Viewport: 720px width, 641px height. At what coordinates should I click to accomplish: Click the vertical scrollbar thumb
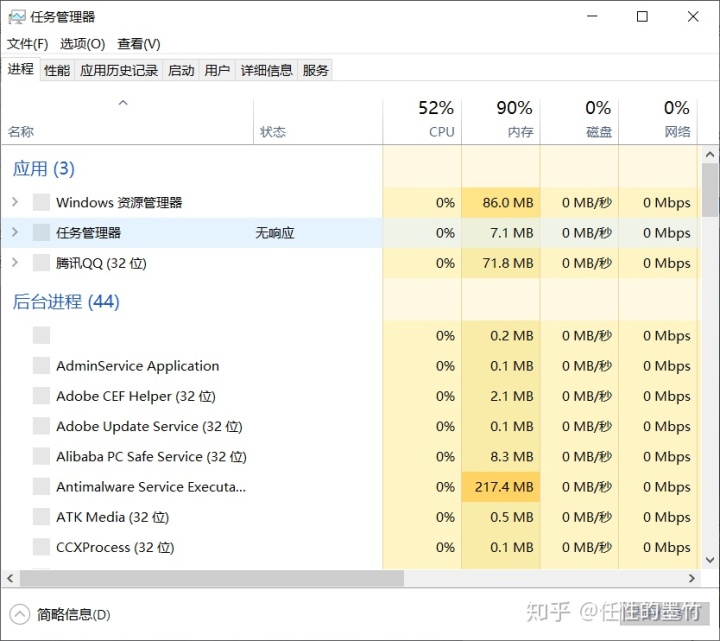710,190
